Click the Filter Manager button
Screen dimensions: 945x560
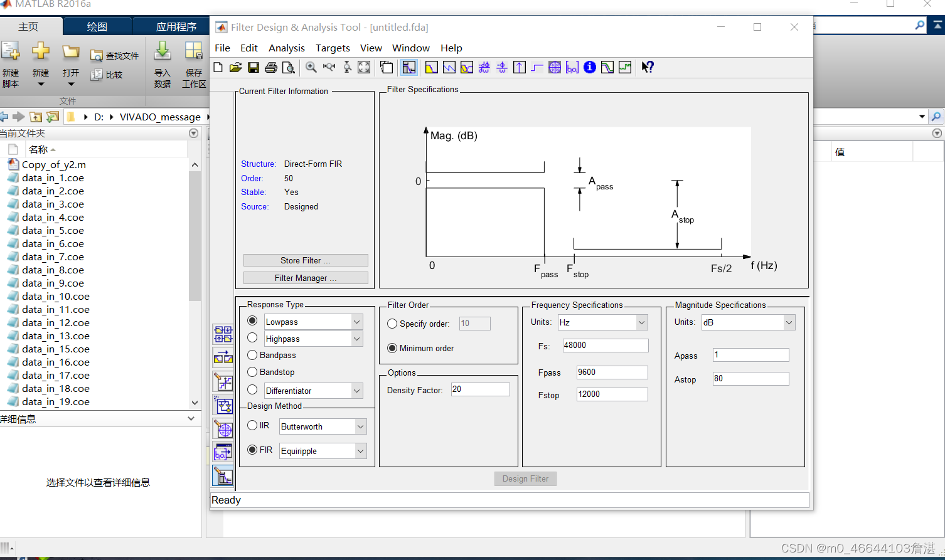(306, 278)
